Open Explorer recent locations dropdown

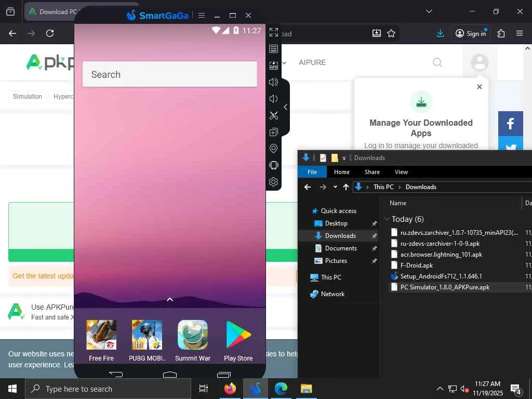click(335, 187)
